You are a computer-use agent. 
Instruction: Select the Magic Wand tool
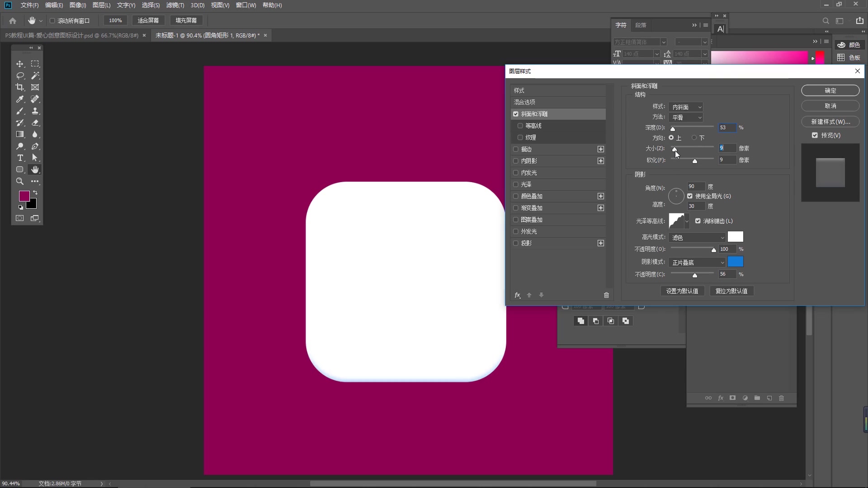pyautogui.click(x=35, y=75)
